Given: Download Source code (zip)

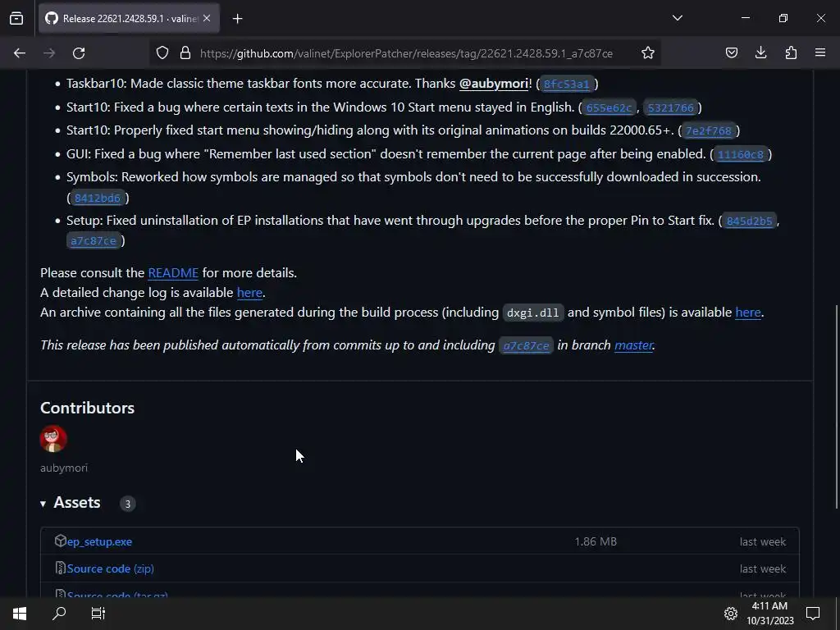Looking at the screenshot, I should 111,568.
